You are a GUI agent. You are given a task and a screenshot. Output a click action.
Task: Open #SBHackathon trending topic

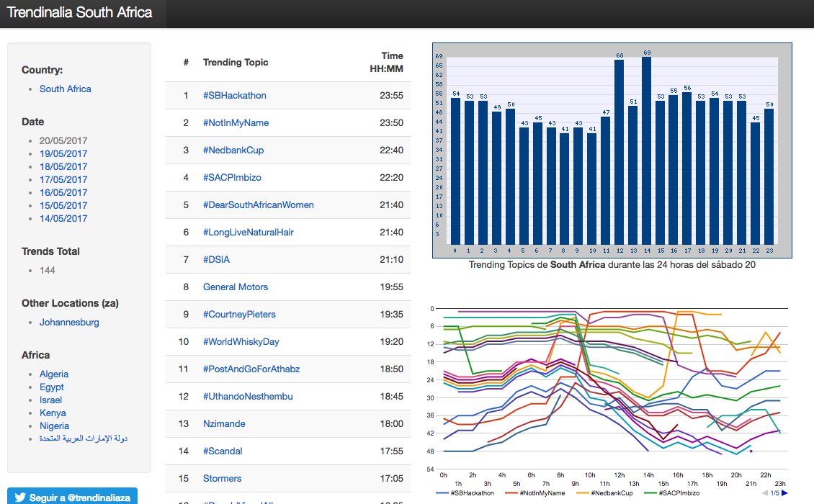click(x=235, y=96)
